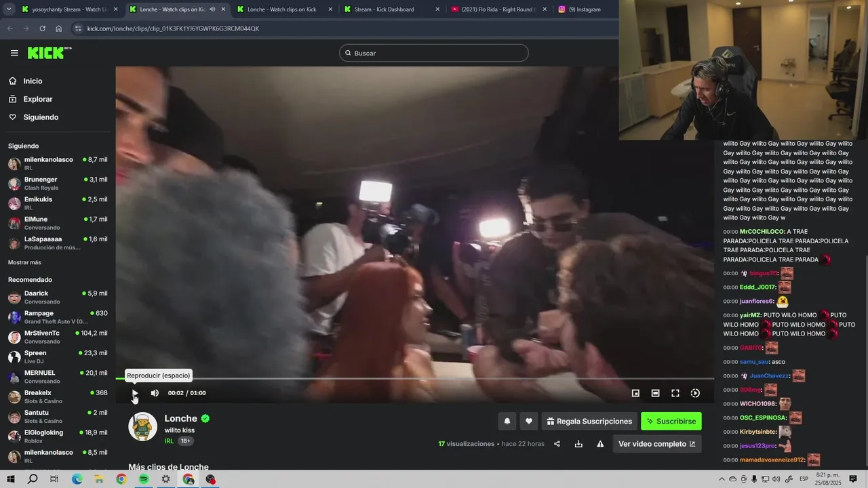Expand the Mostrar más following list
The image size is (868, 488).
[x=24, y=262]
